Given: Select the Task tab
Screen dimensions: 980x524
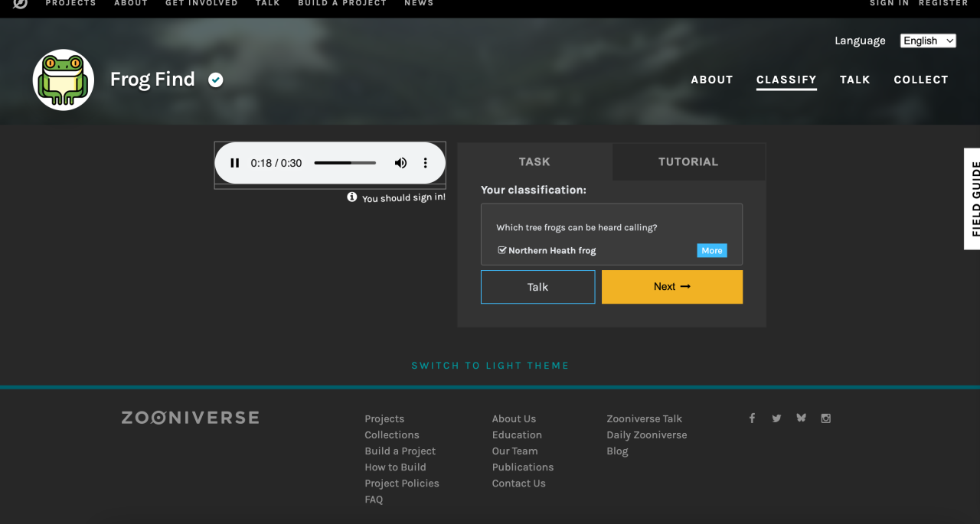Looking at the screenshot, I should 534,161.
